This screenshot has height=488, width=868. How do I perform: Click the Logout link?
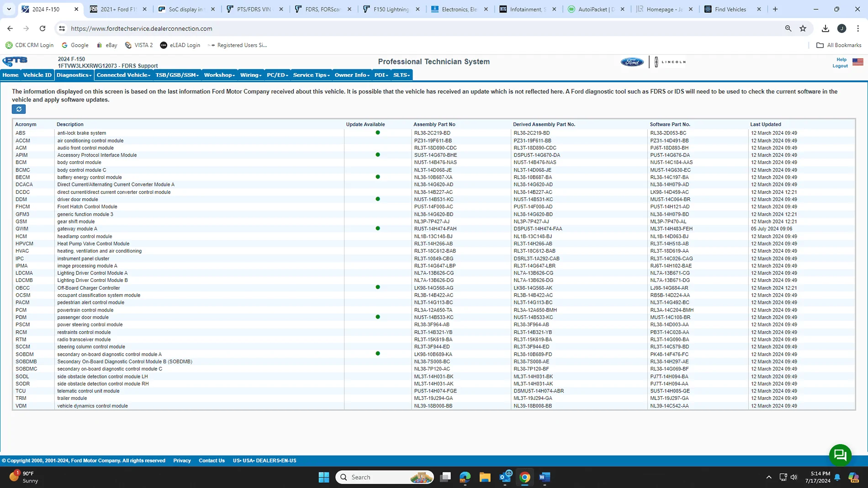coord(840,66)
